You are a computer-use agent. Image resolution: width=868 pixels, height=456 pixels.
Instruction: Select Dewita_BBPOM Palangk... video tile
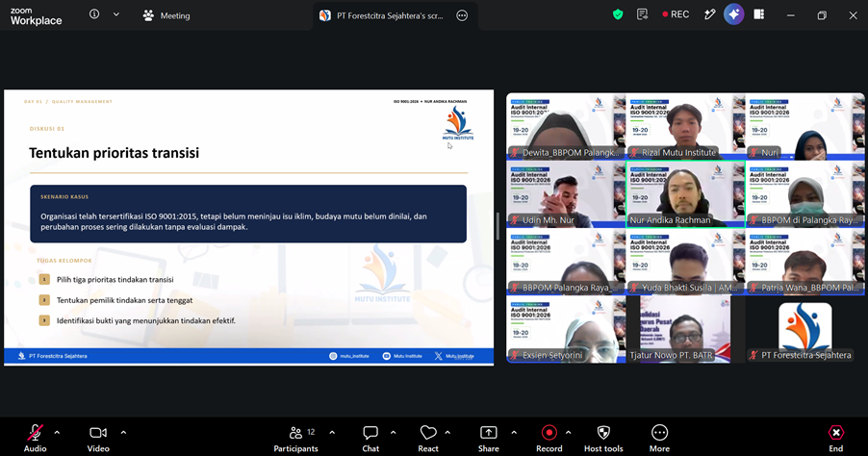(x=566, y=126)
